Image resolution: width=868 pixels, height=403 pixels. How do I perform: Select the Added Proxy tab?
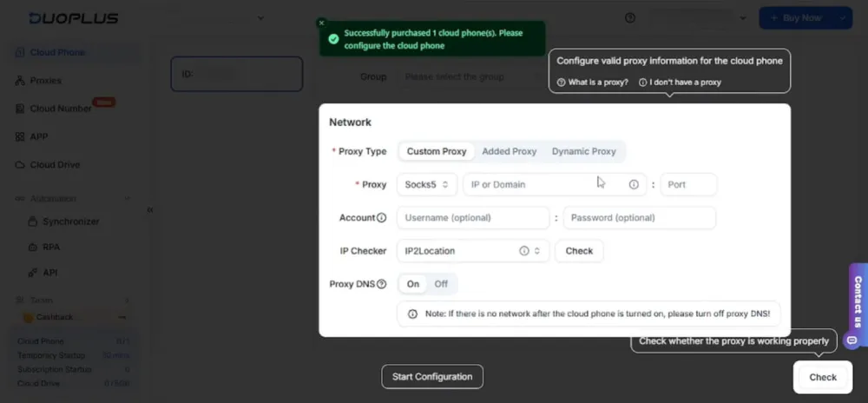coord(510,151)
